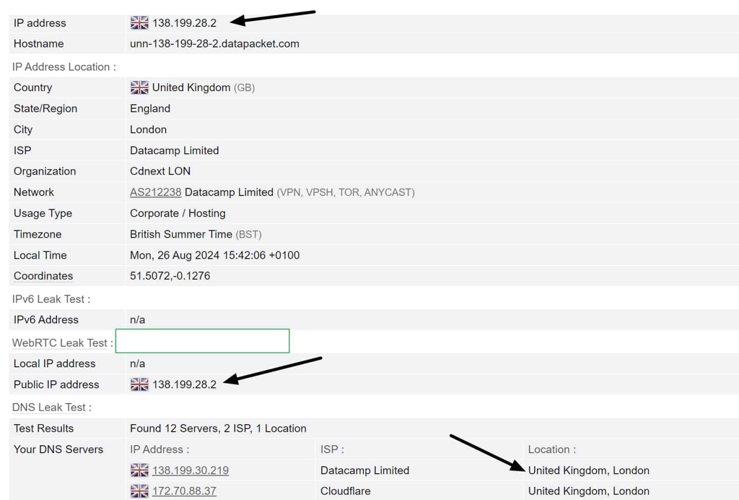This screenshot has height=500, width=739.
Task: Click the flag icon next to Public IP address
Action: [139, 384]
